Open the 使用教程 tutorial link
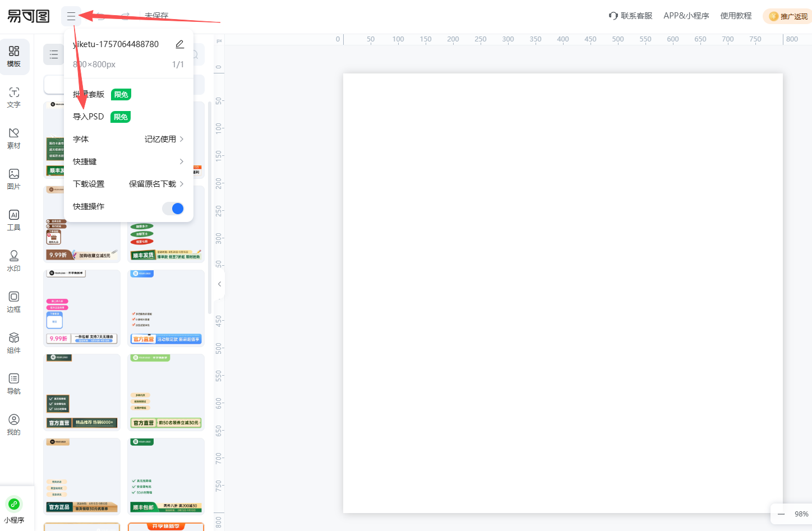 (736, 16)
